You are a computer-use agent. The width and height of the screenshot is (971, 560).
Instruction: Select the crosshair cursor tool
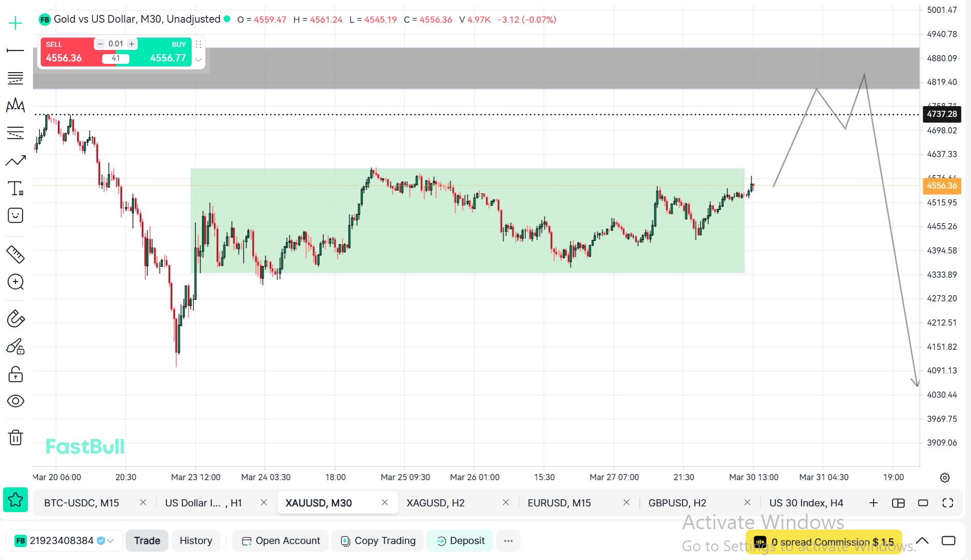(x=15, y=23)
